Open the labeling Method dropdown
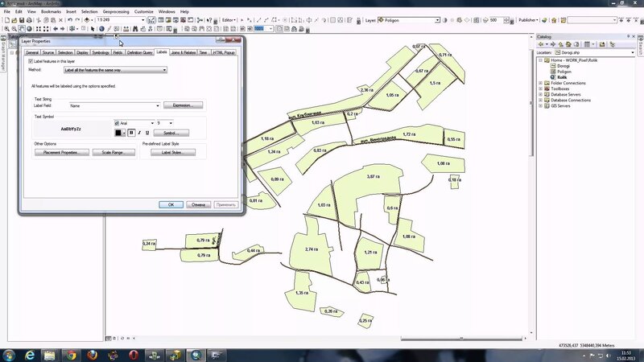The image size is (644, 362). [115, 70]
